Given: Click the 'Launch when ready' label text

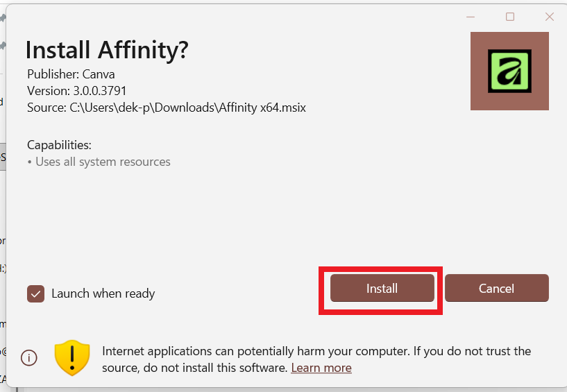Looking at the screenshot, I should point(103,293).
